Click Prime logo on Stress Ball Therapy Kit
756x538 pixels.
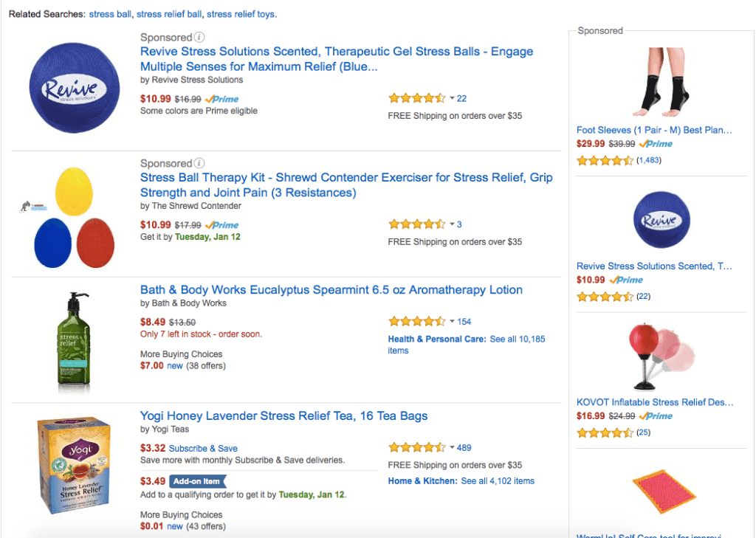(x=221, y=225)
